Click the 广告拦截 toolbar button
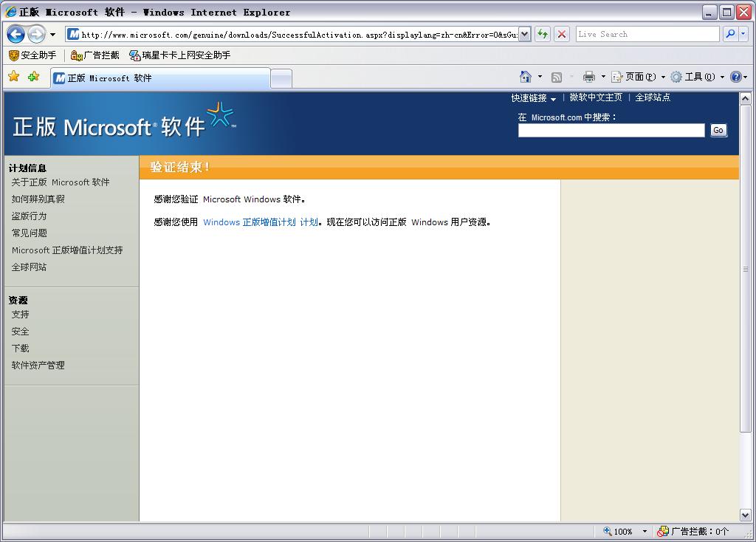 [94, 55]
